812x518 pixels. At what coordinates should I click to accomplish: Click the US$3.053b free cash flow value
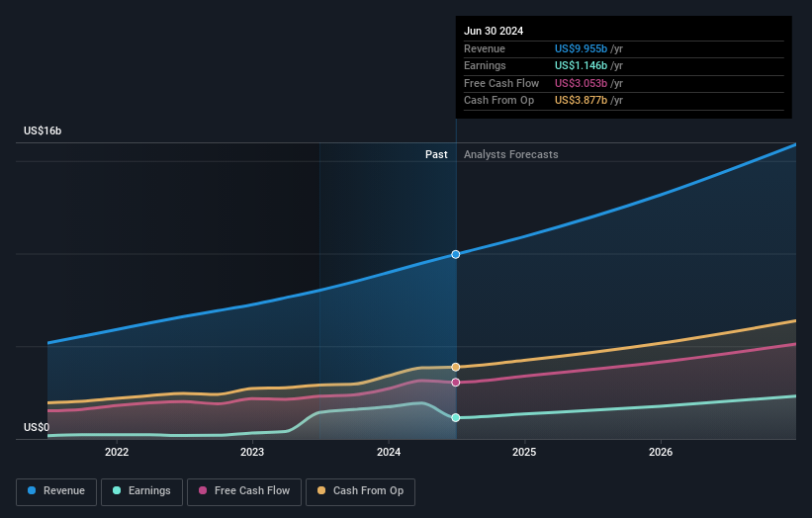(x=581, y=83)
